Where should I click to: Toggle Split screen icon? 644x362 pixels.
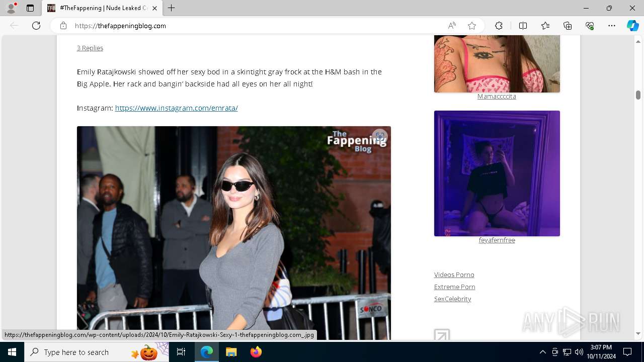(x=523, y=26)
